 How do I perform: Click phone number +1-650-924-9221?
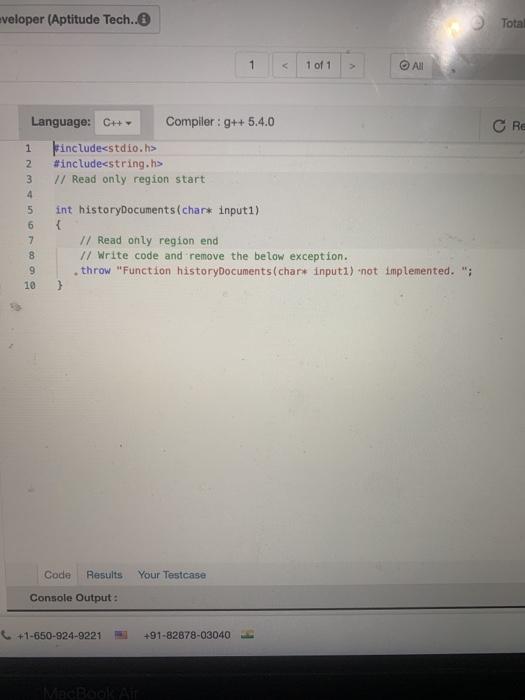[x=59, y=635]
